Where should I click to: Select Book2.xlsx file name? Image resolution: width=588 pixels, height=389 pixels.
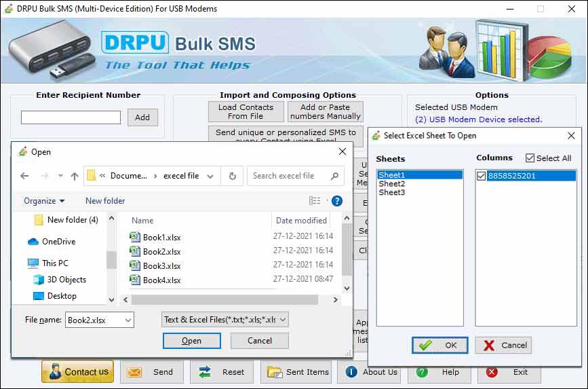[x=161, y=252]
